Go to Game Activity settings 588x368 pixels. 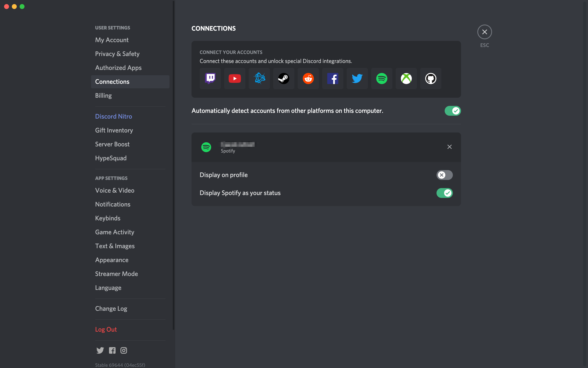click(130, 232)
